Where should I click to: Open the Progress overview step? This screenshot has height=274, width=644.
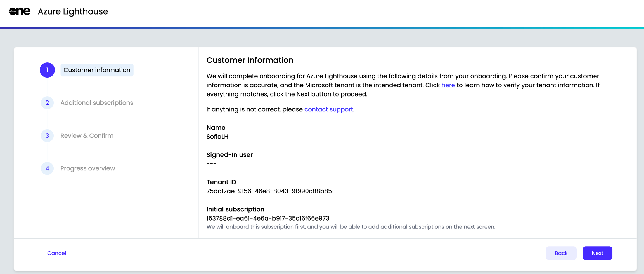click(x=88, y=168)
